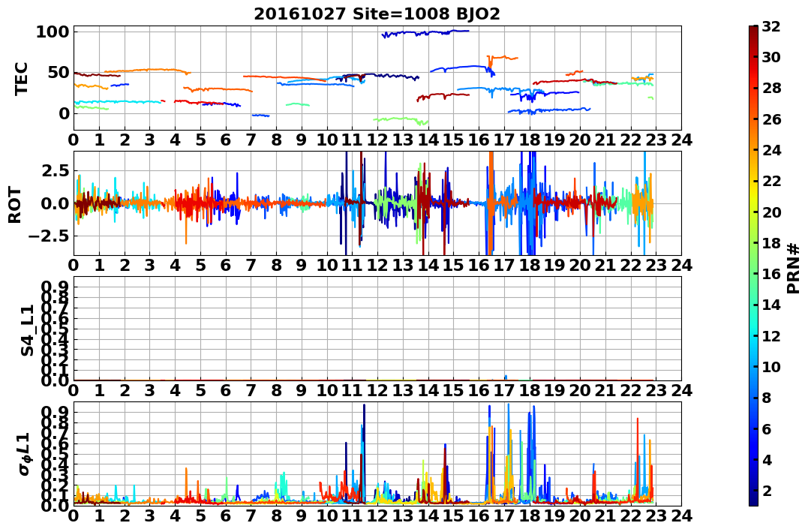Click the orange TEC trace near hour 3
Screen dimensions: 808x532
click(149, 70)
